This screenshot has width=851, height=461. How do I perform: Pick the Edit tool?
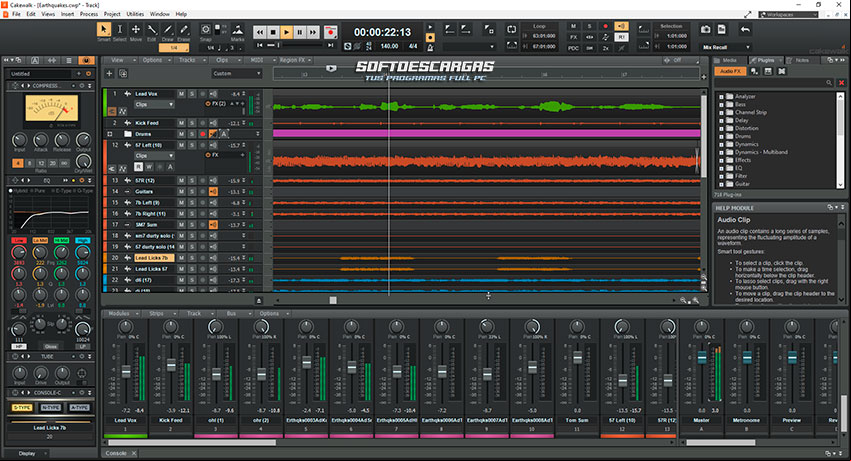point(152,29)
